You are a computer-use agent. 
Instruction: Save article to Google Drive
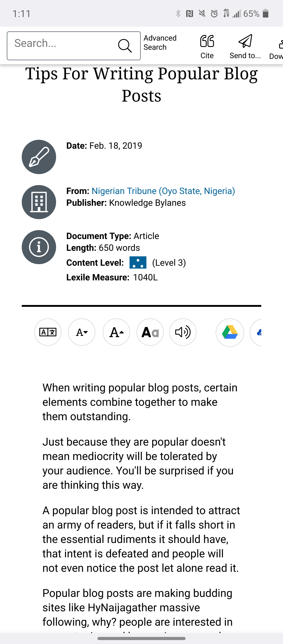pos(230,332)
